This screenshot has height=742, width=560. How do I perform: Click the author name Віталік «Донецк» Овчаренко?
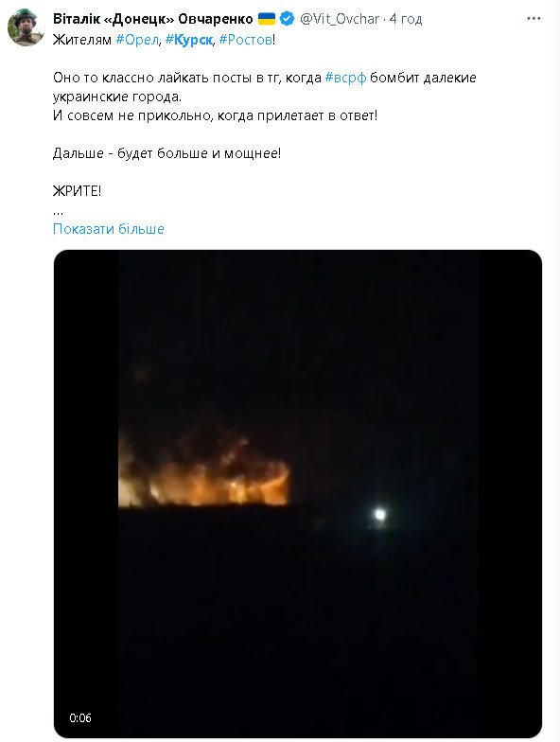[153, 19]
